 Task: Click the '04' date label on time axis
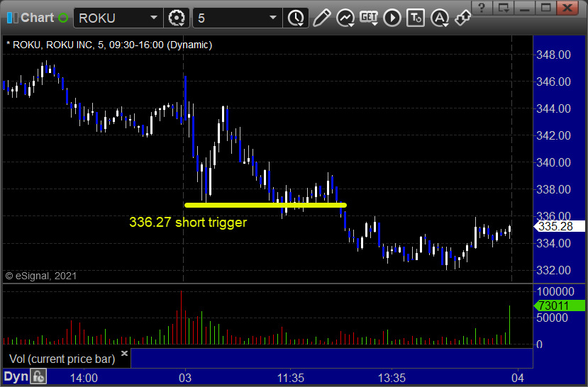pyautogui.click(x=518, y=378)
